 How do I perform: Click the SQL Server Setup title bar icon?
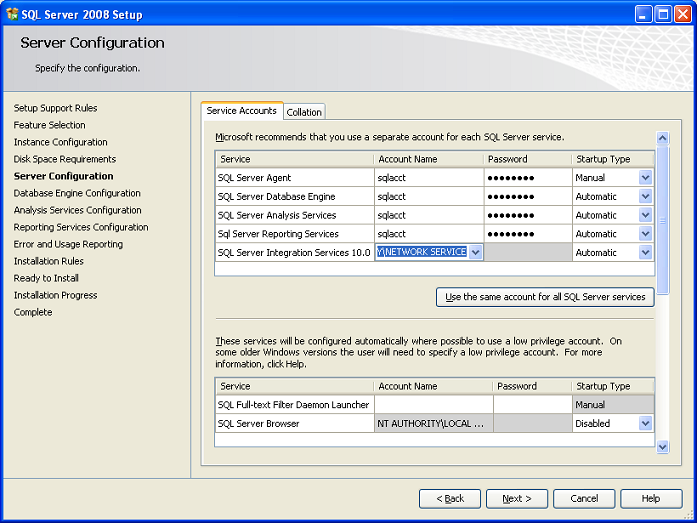coord(12,14)
